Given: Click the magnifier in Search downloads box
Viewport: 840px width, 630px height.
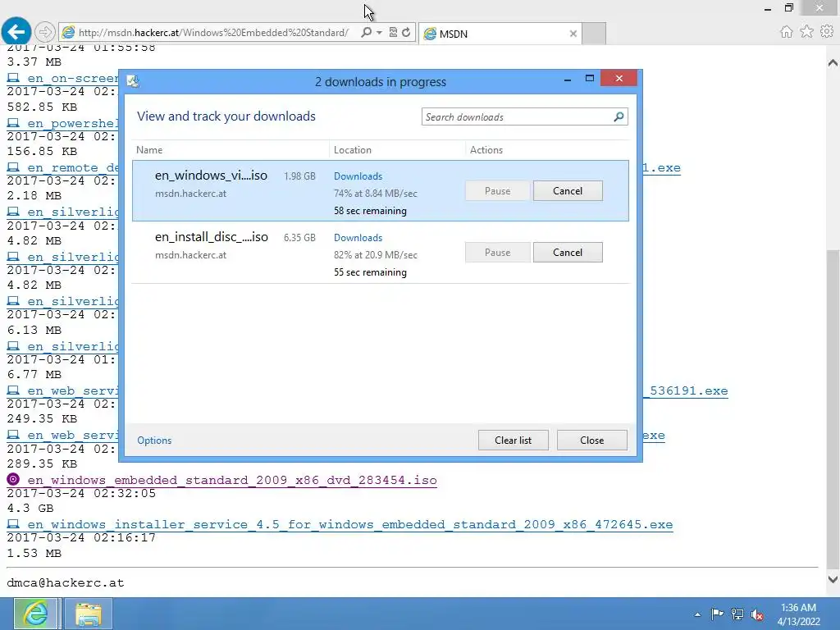Looking at the screenshot, I should [619, 116].
